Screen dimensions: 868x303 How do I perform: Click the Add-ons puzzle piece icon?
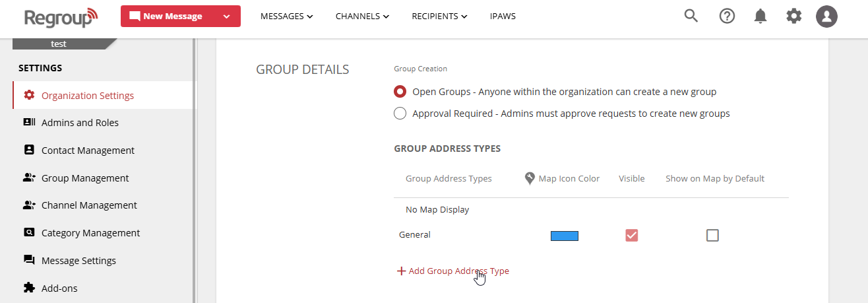click(x=29, y=288)
